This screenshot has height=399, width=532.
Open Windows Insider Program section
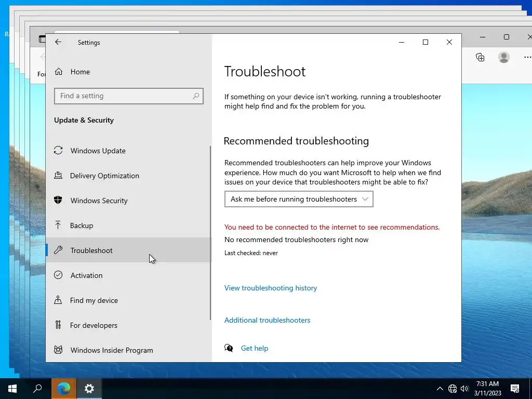coord(128,350)
